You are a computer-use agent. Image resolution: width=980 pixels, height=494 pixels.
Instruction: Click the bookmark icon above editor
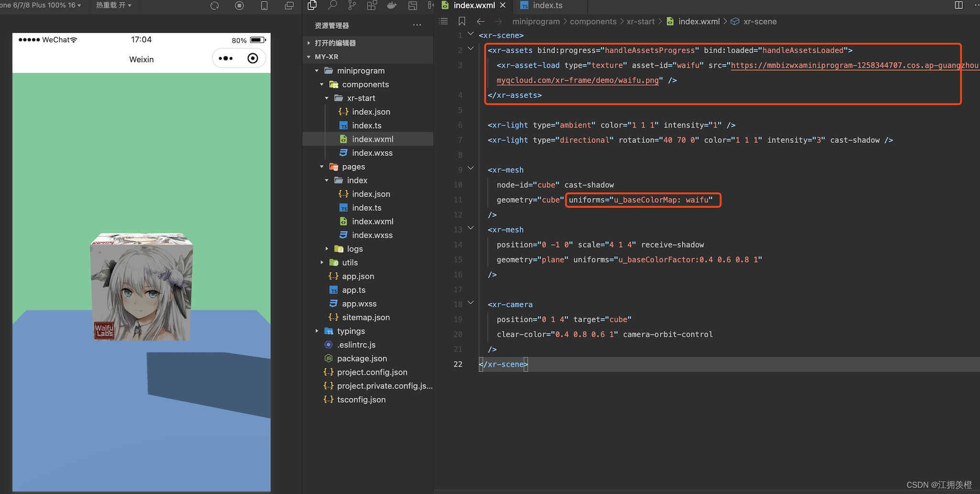tap(462, 21)
